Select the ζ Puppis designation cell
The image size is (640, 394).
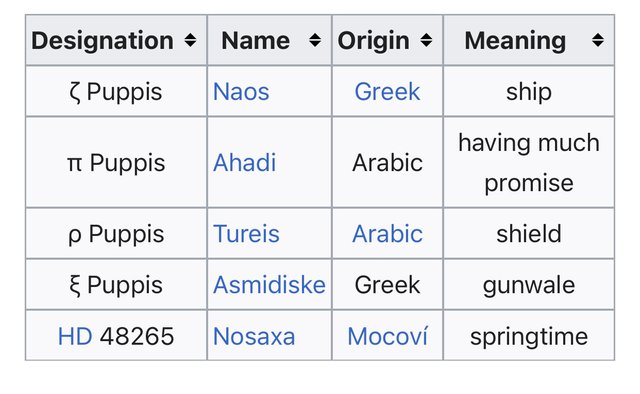click(x=116, y=91)
